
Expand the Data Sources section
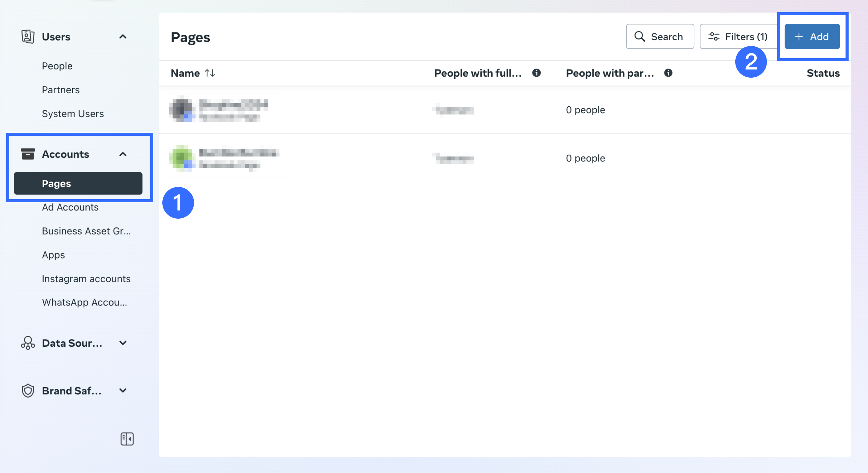123,343
